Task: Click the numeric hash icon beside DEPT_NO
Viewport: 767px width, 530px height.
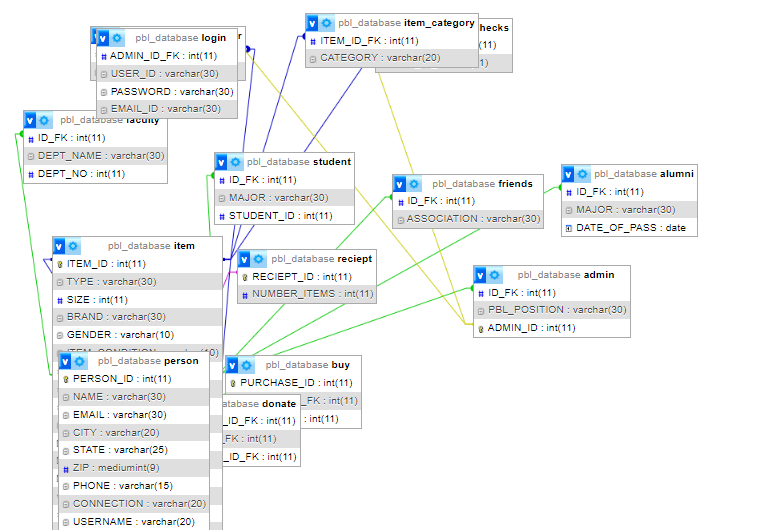Action: (x=31, y=174)
